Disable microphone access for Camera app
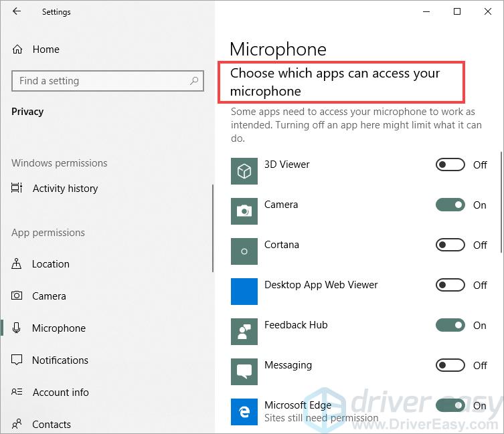The width and height of the screenshot is (504, 434). click(450, 205)
